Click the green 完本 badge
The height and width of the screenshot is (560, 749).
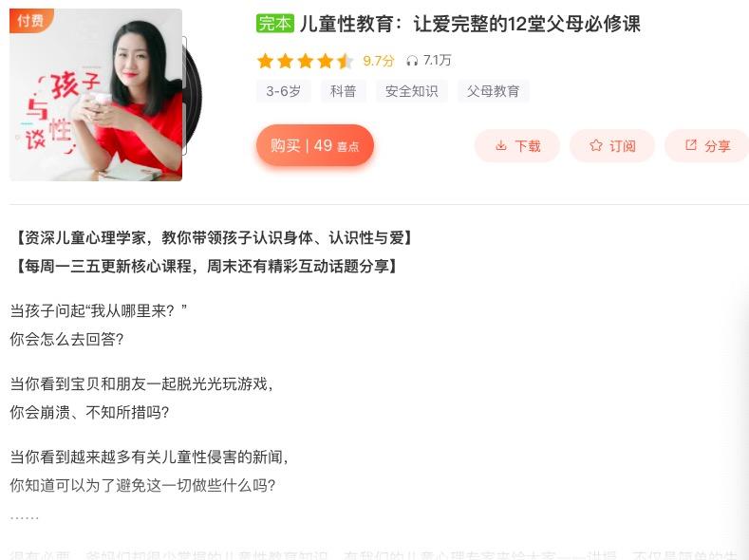[275, 23]
